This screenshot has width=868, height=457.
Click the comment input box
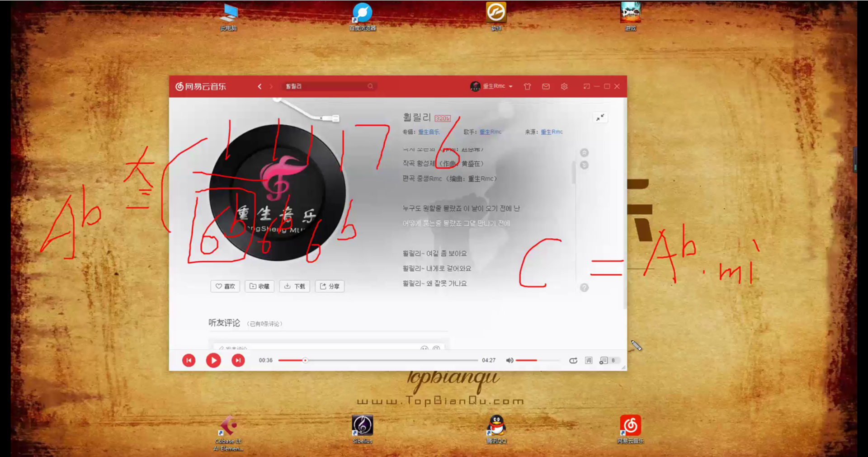point(329,347)
